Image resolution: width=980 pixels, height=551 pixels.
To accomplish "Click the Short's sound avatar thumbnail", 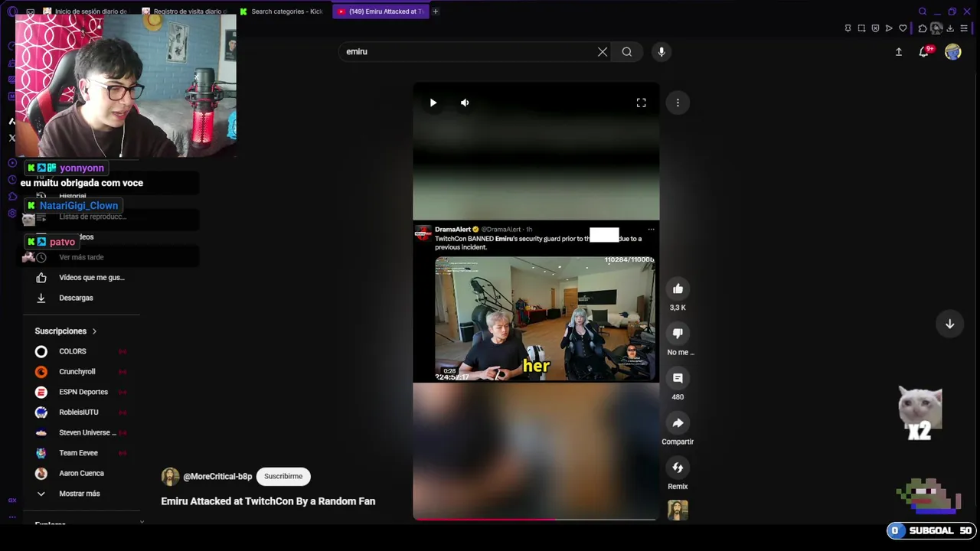I will (678, 510).
